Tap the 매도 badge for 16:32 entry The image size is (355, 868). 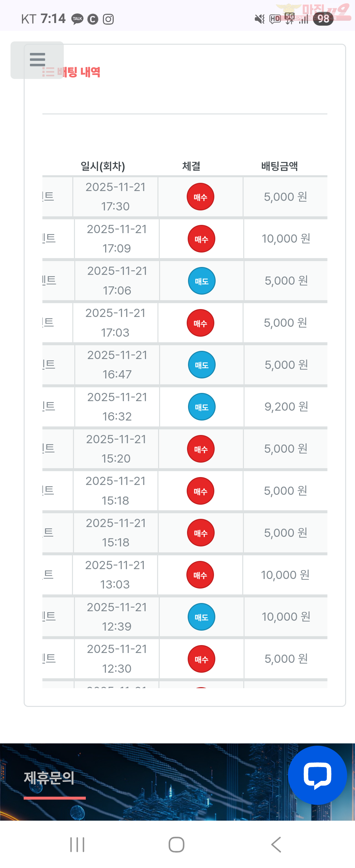pos(201,407)
